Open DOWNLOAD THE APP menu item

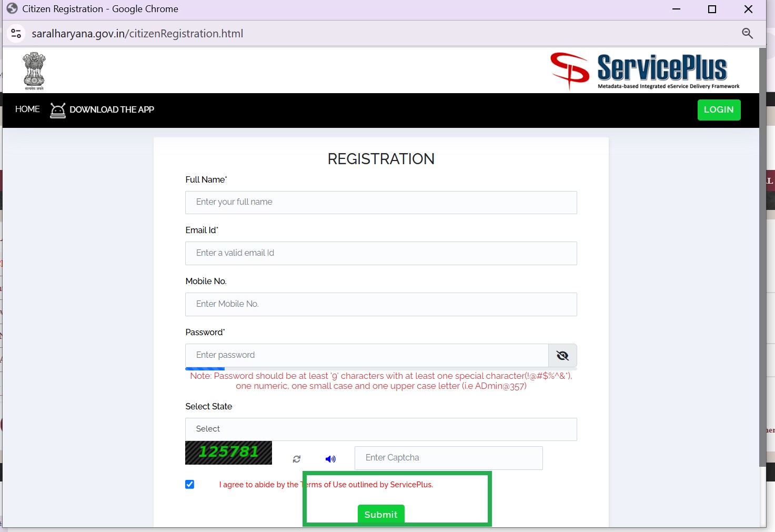coord(112,110)
